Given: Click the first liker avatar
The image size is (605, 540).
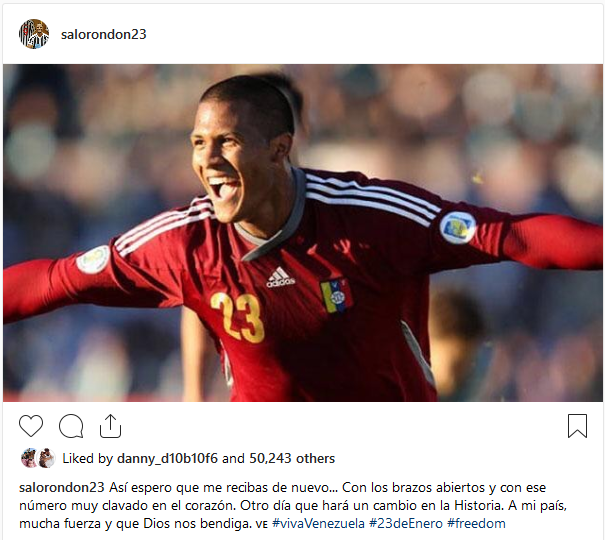Looking at the screenshot, I should pyautogui.click(x=29, y=458).
